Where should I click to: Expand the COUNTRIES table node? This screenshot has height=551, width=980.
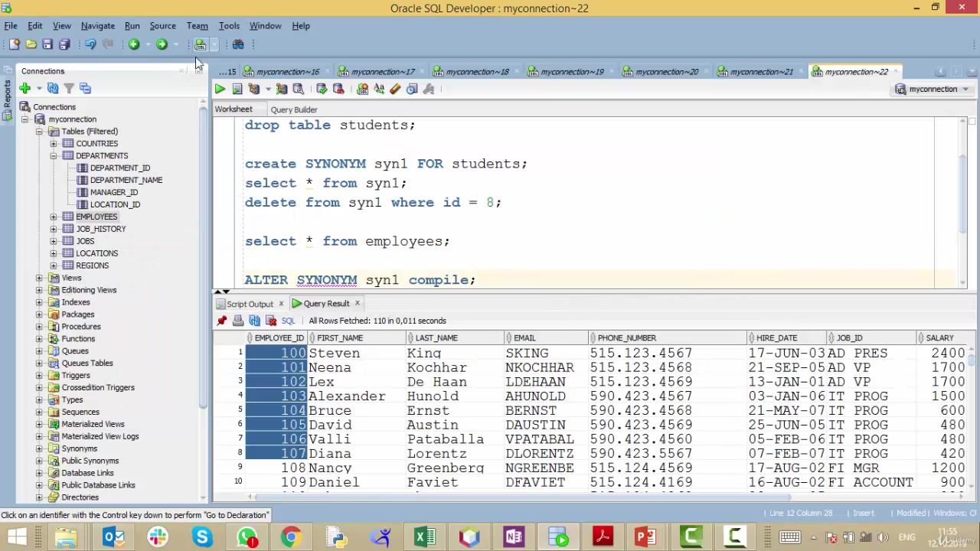pyautogui.click(x=54, y=144)
